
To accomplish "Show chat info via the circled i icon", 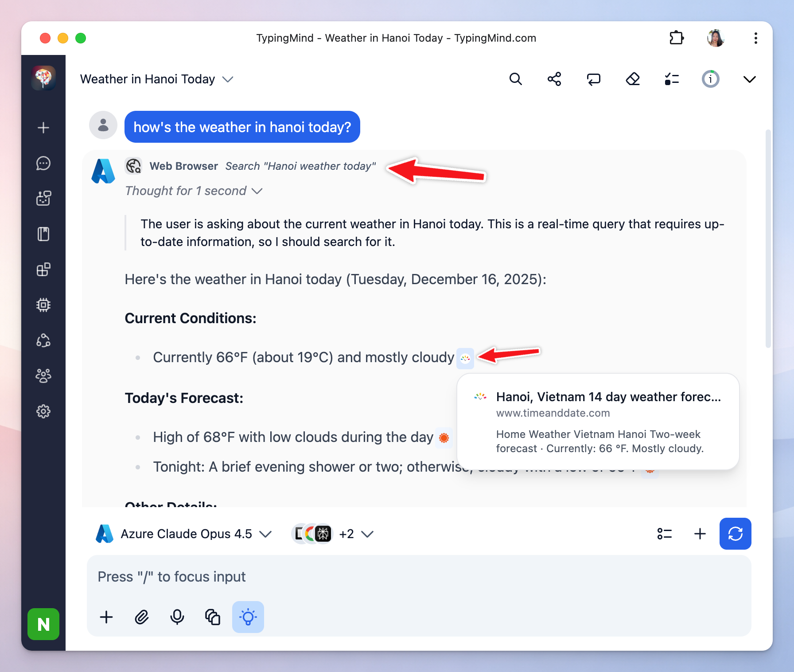I will coord(711,79).
